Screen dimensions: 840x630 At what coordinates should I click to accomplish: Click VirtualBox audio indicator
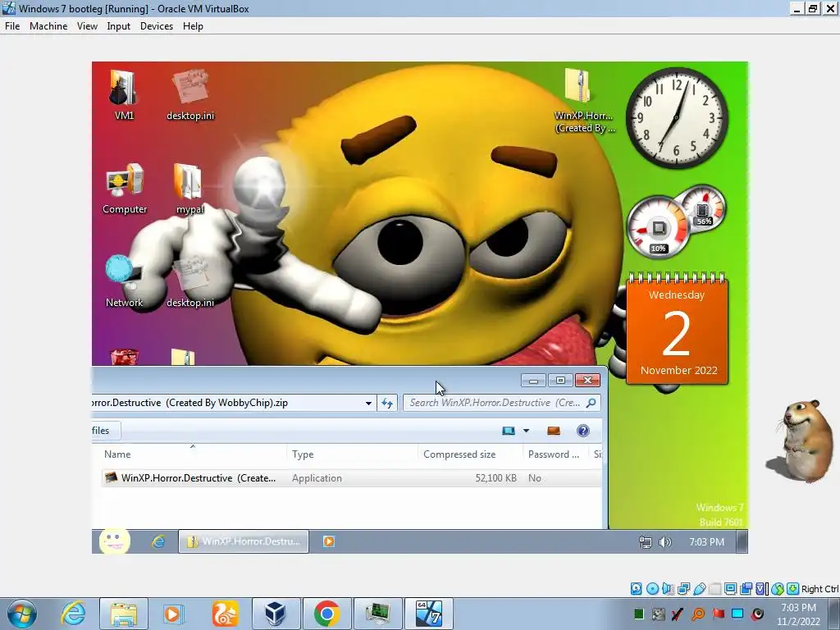point(668,589)
